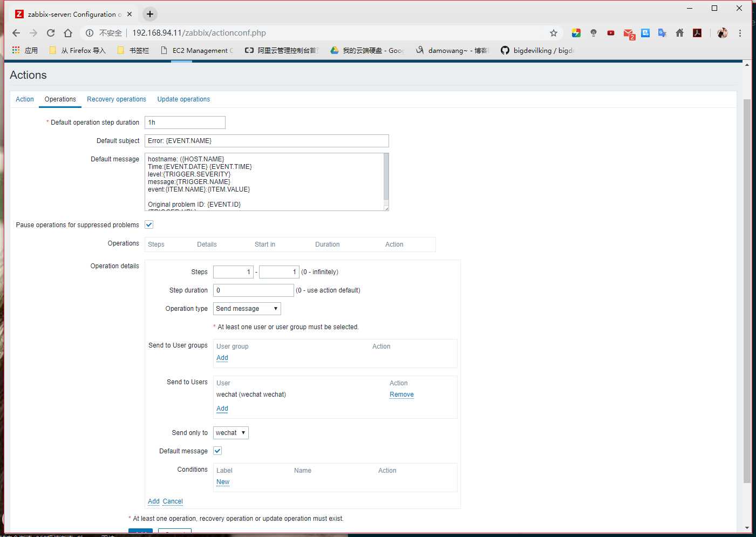Open the EC2 Management bookmark
This screenshot has height=537, width=756.
197,50
